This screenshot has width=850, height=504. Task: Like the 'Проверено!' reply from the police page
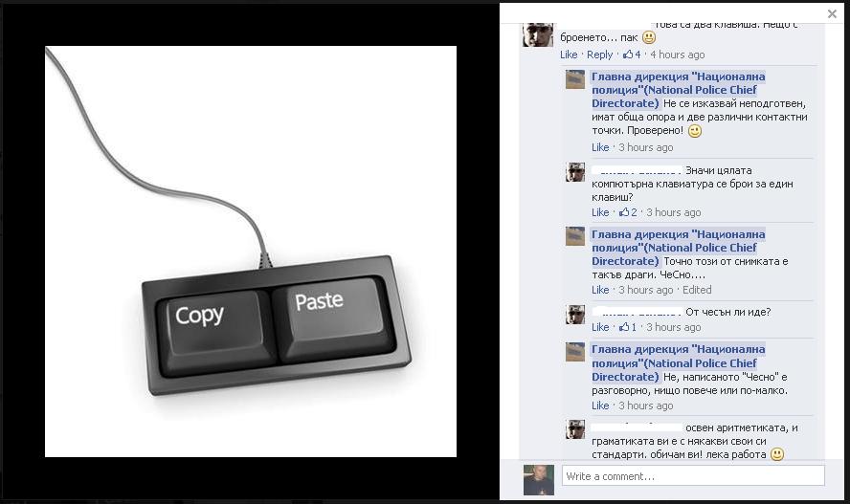pos(600,147)
